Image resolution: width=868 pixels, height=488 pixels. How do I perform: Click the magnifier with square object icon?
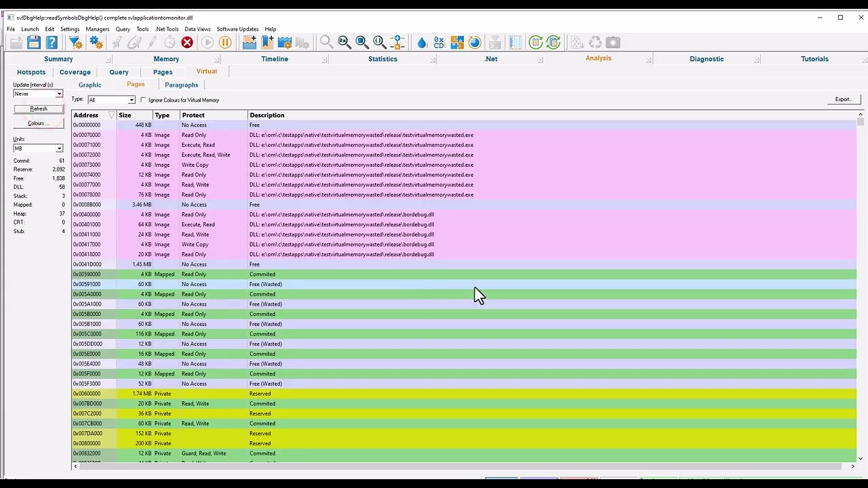click(x=361, y=43)
